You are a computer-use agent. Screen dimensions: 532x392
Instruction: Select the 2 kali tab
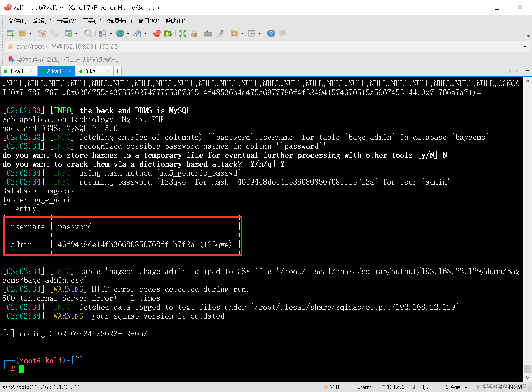54,71
